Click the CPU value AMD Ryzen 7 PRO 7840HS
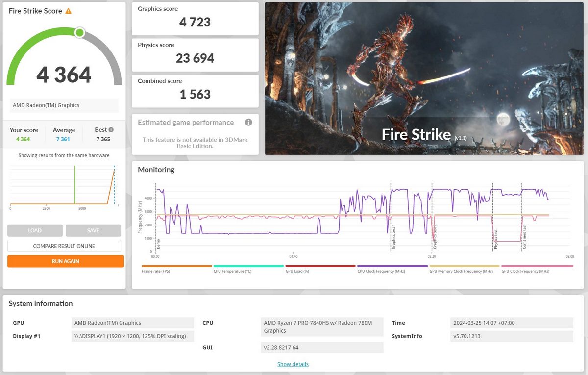The width and height of the screenshot is (588, 375). 322,326
